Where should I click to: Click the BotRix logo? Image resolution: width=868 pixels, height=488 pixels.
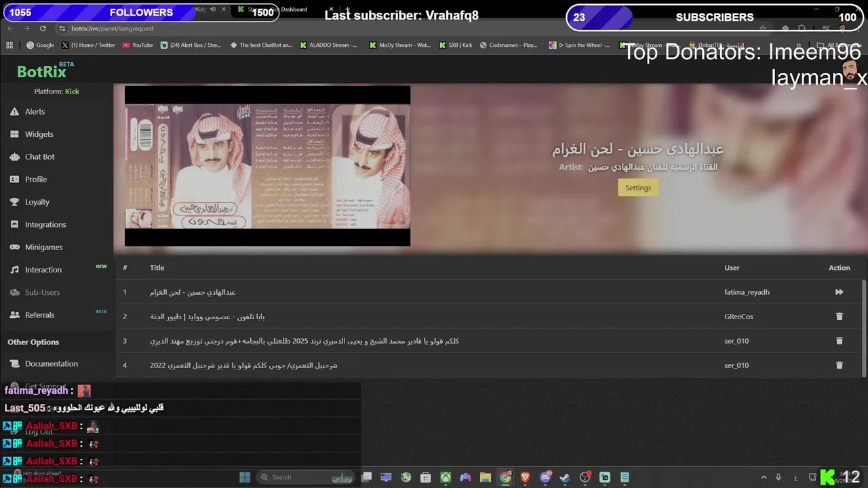click(42, 72)
